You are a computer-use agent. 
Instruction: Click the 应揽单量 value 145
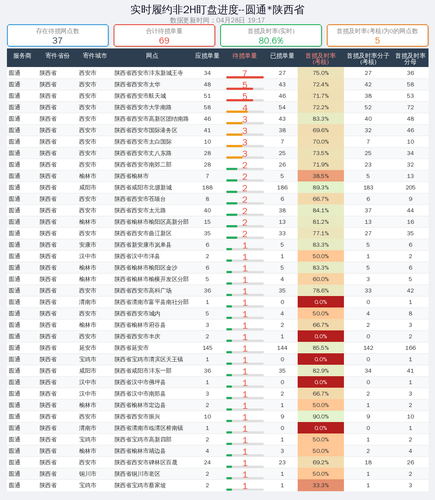207,348
